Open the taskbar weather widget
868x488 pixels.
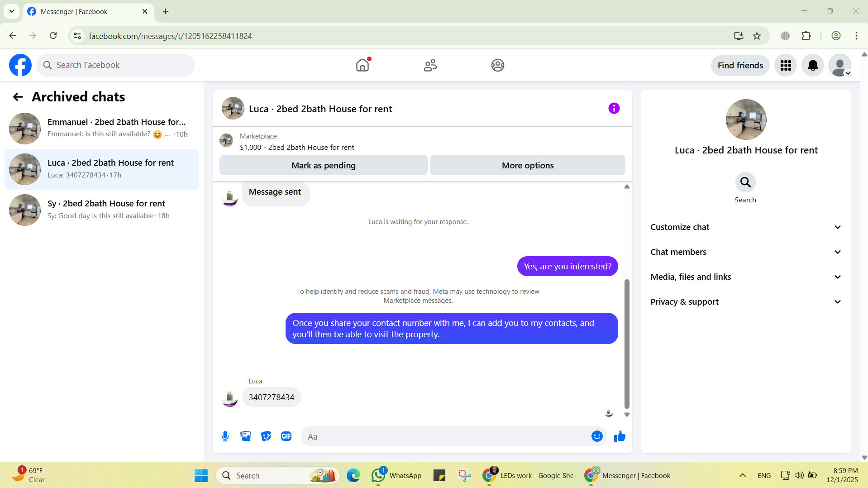[28, 475]
